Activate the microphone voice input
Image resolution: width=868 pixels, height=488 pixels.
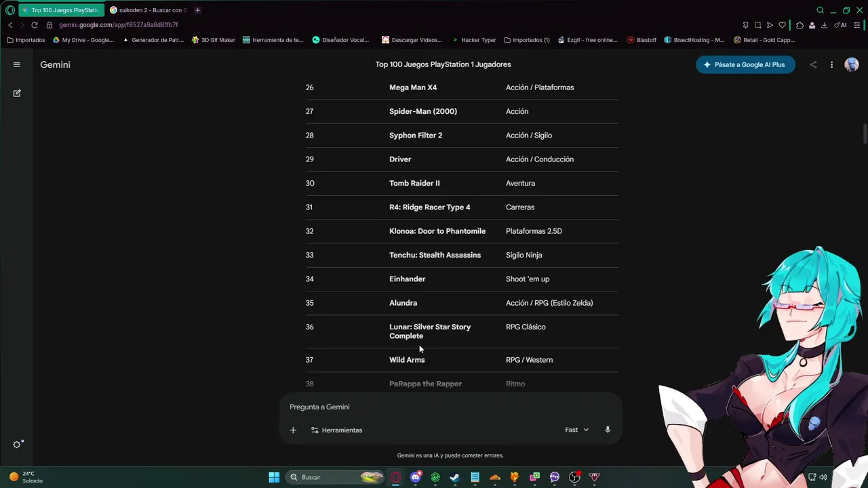[608, 430]
